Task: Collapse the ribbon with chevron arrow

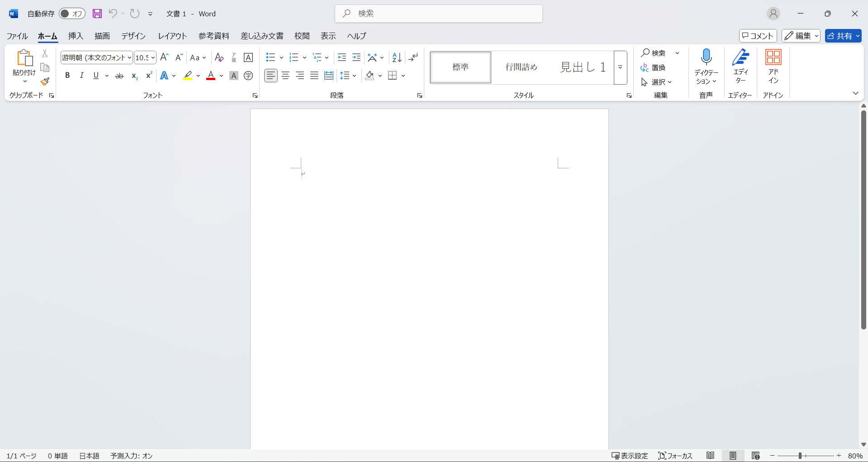Action: click(855, 93)
